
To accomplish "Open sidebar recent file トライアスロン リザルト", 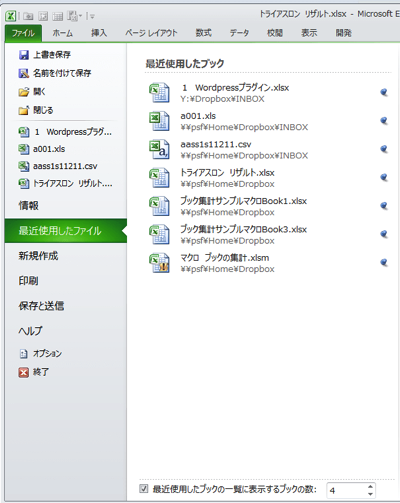I will 65,183.
